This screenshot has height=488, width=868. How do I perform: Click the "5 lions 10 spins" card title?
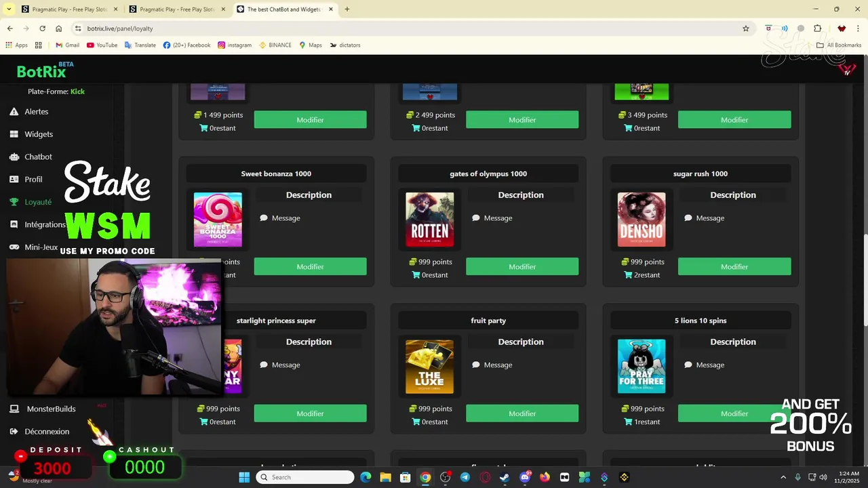coord(701,321)
